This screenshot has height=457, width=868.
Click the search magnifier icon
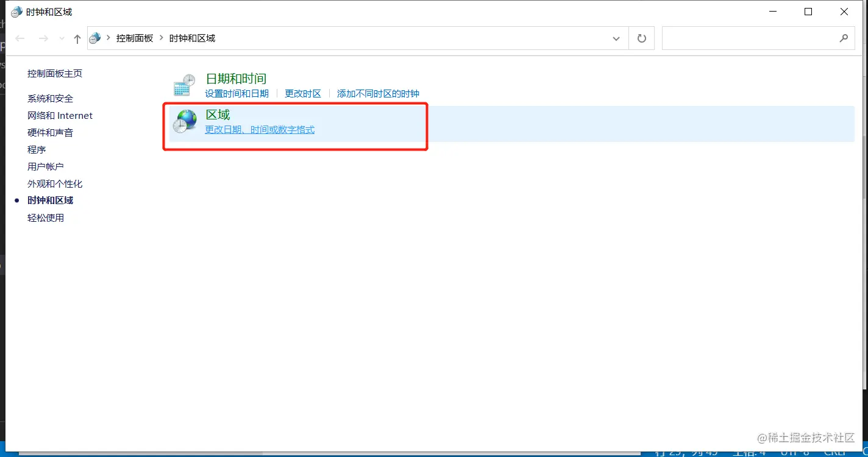pos(844,38)
